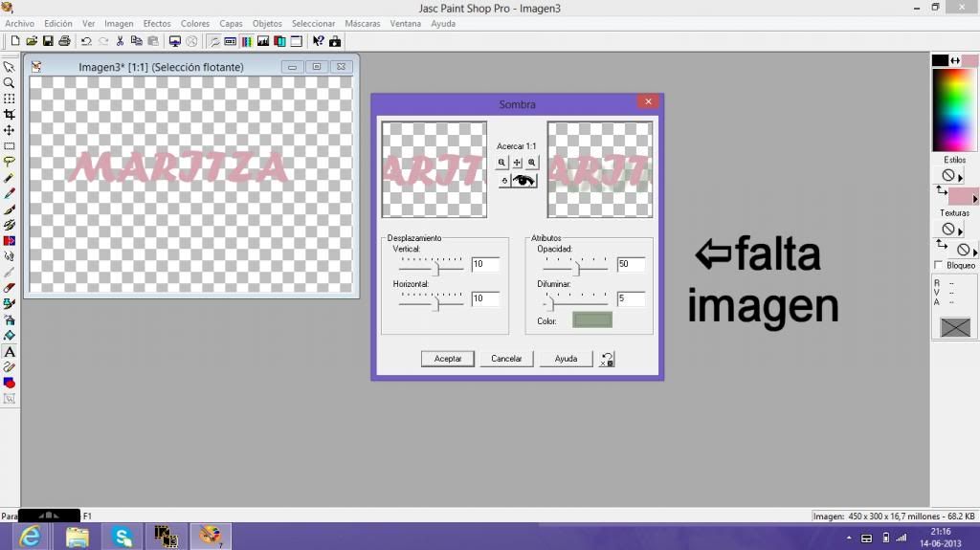This screenshot has width=980, height=550.
Task: Click the Print icon in the toolbar
Action: tap(64, 41)
